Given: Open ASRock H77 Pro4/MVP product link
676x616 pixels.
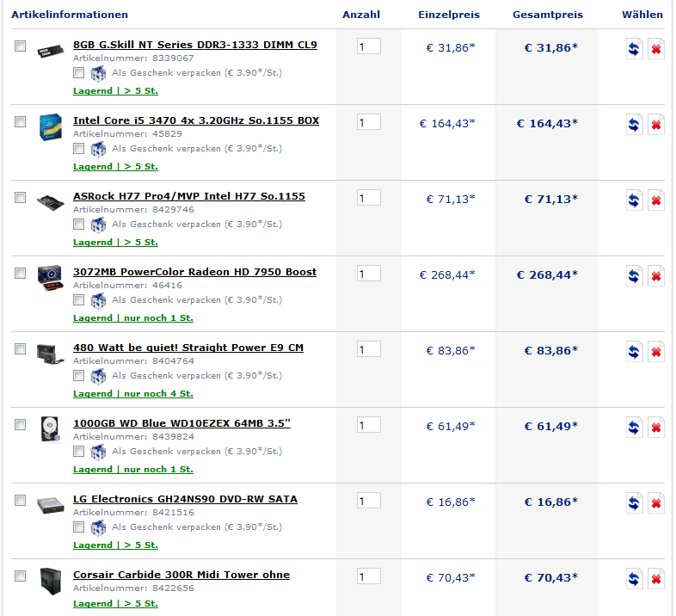Looking at the screenshot, I should (x=189, y=196).
